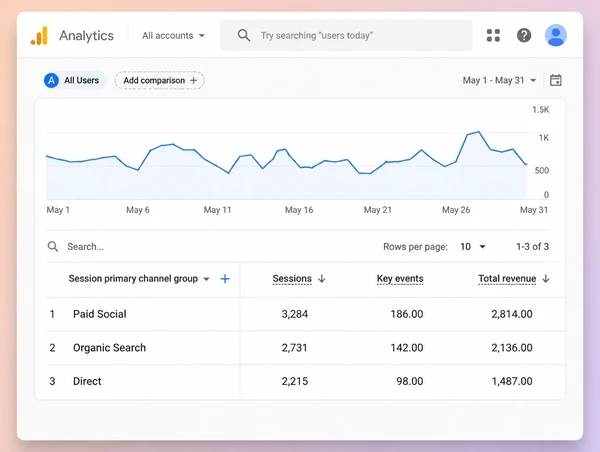
Task: Open the help question mark icon
Action: pos(524,36)
